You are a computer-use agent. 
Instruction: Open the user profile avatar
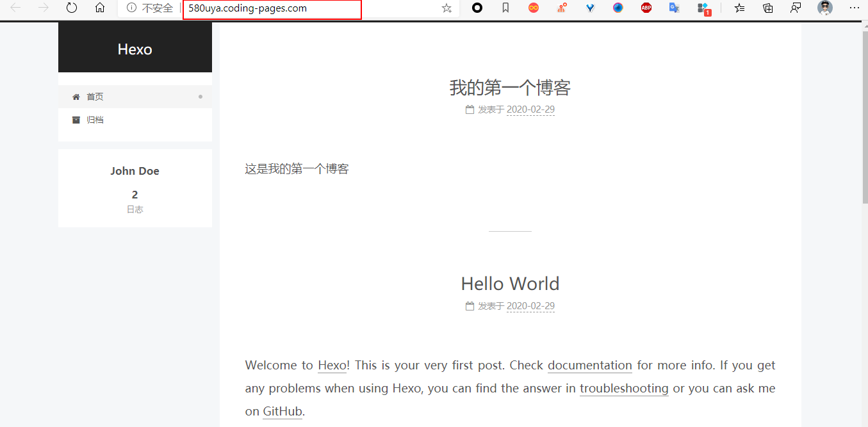(x=825, y=8)
